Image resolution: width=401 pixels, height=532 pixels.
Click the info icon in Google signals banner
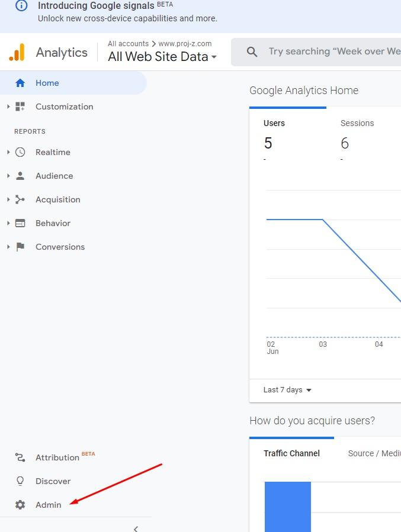click(21, 7)
